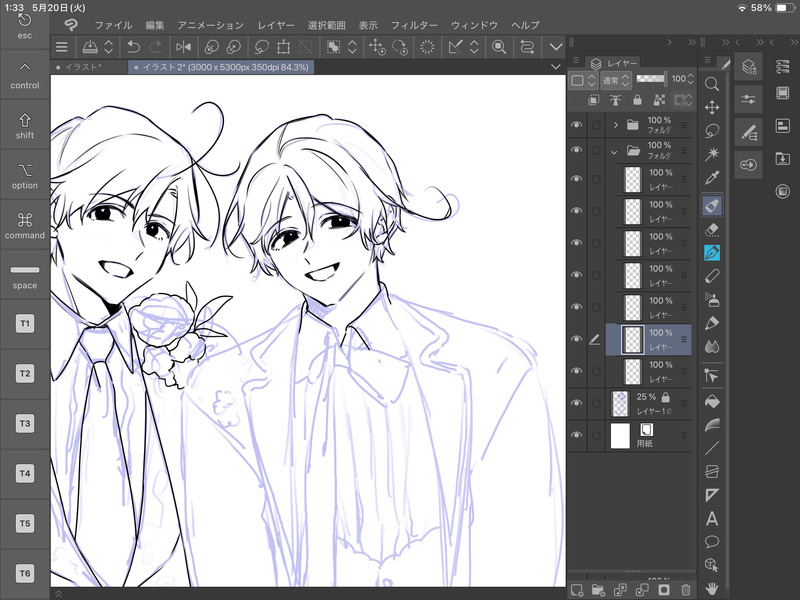This screenshot has width=800, height=600.
Task: Hide the collapsed top folder layer
Action: click(577, 124)
